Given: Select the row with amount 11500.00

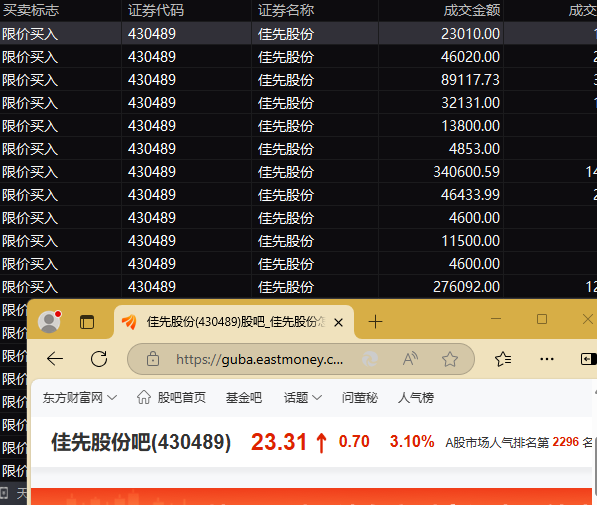Looking at the screenshot, I should tap(298, 241).
